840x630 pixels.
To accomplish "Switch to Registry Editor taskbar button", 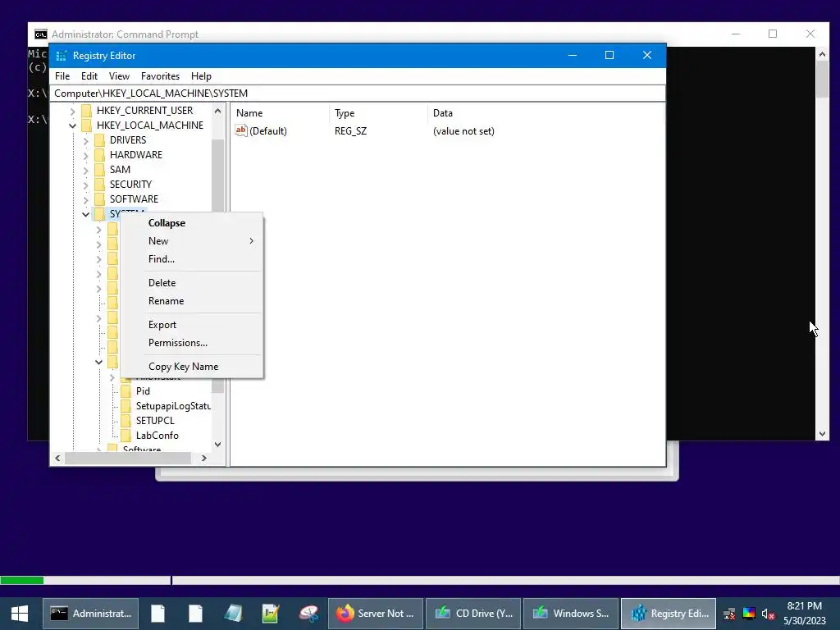I will tap(669, 614).
